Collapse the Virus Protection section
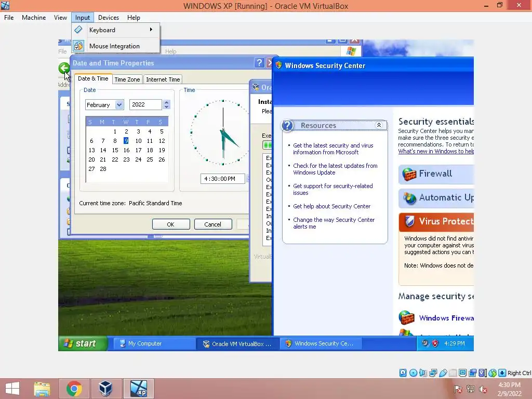 click(436, 221)
